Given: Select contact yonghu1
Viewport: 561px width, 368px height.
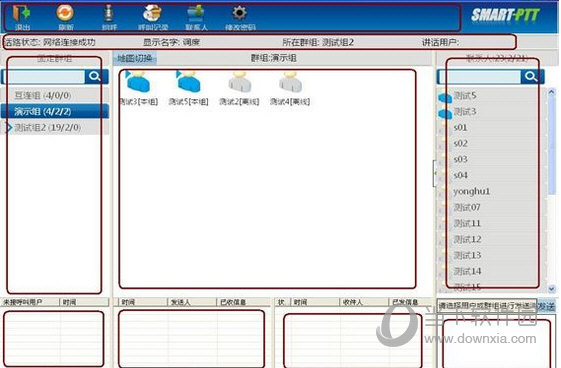Looking at the screenshot, I should (492, 191).
